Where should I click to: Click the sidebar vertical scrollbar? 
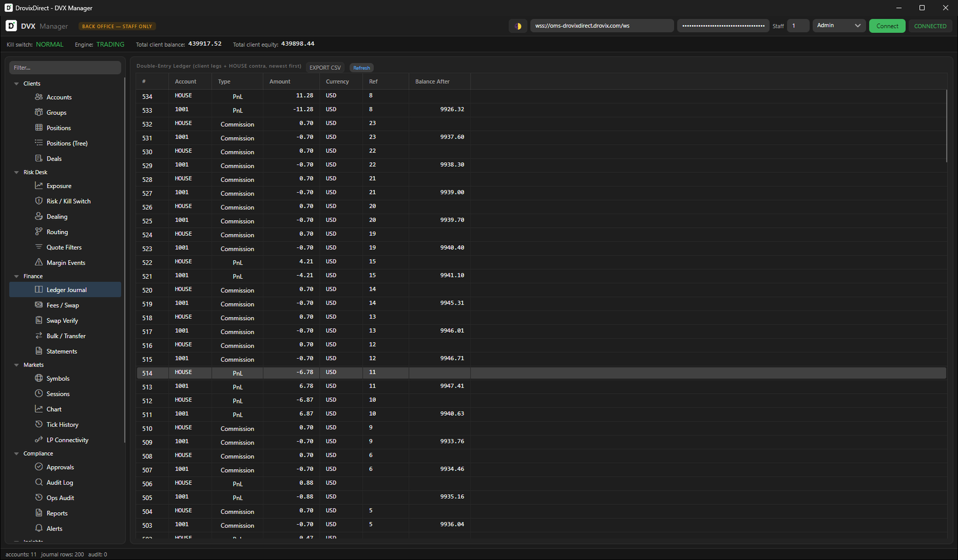[125, 260]
